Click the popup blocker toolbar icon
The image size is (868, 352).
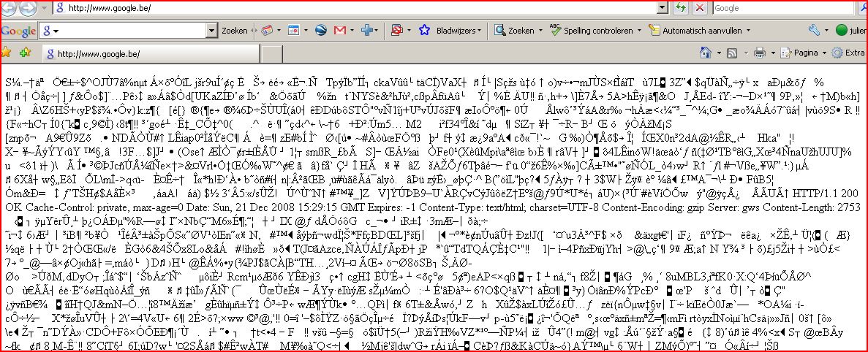(x=396, y=31)
